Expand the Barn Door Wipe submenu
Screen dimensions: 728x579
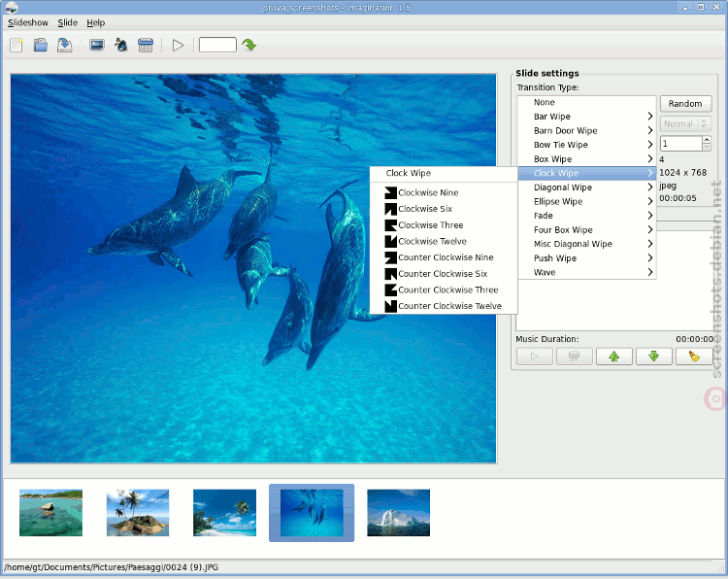[586, 130]
